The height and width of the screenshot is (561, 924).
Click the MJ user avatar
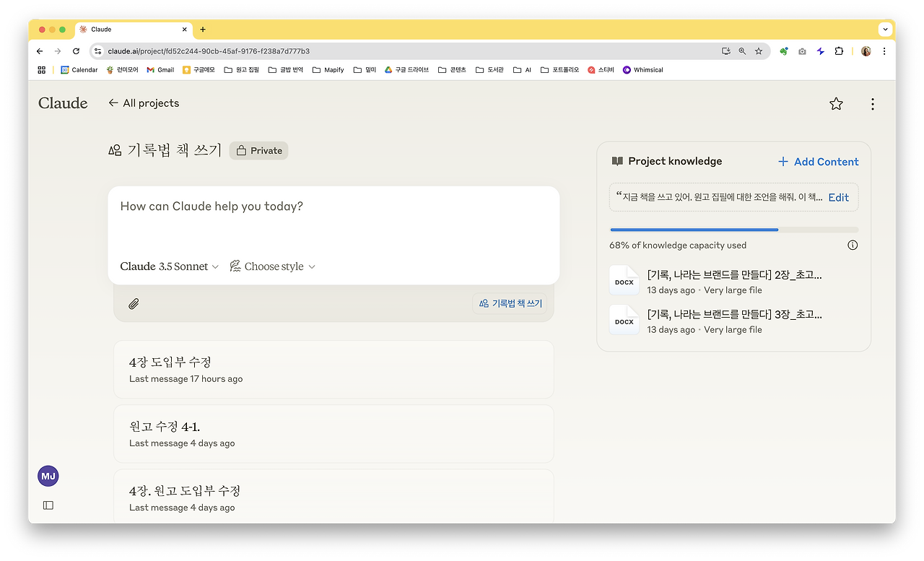pos(48,476)
